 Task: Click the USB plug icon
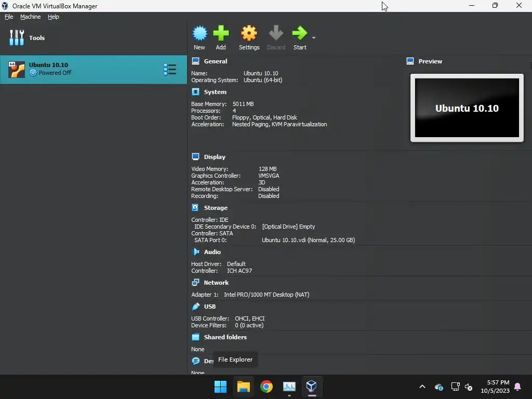click(x=196, y=307)
